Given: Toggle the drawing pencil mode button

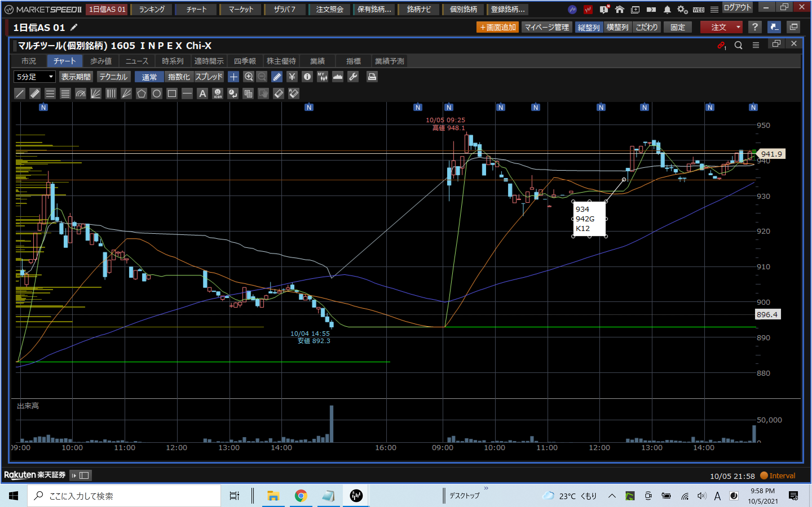Looking at the screenshot, I should (x=277, y=77).
